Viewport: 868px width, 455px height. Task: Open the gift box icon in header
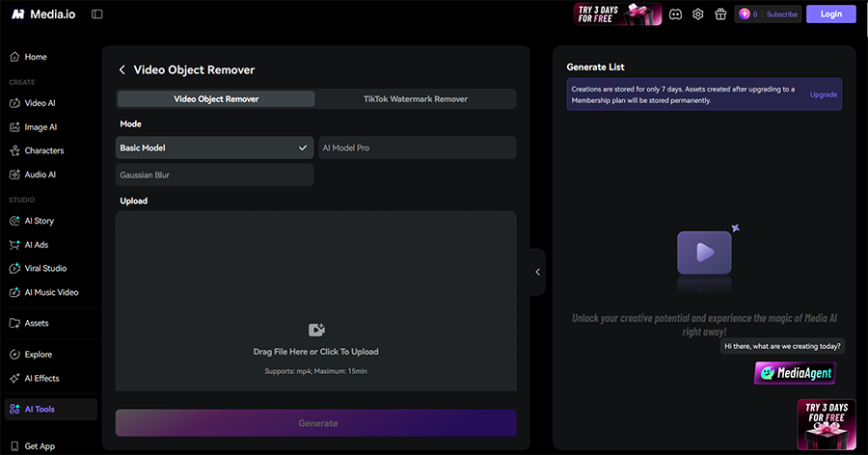coord(720,14)
